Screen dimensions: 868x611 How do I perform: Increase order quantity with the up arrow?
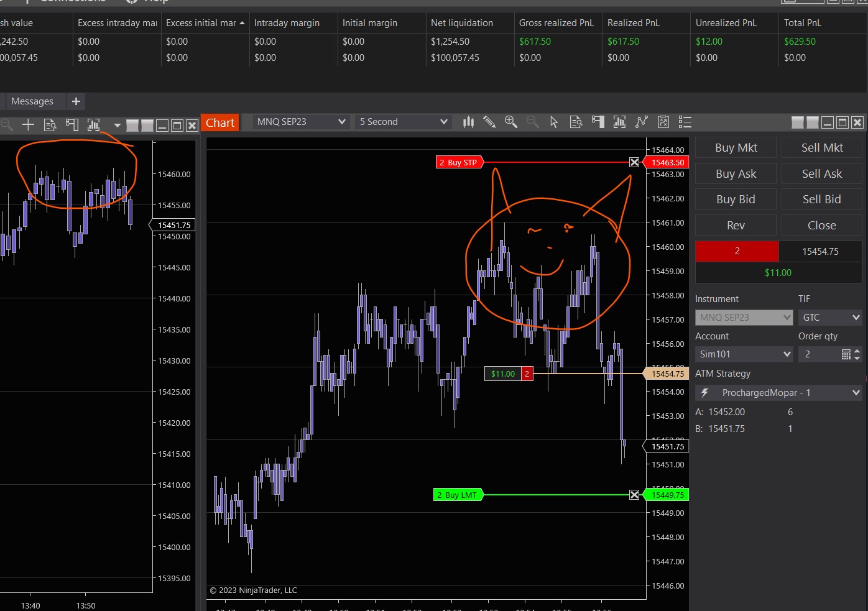click(x=857, y=351)
